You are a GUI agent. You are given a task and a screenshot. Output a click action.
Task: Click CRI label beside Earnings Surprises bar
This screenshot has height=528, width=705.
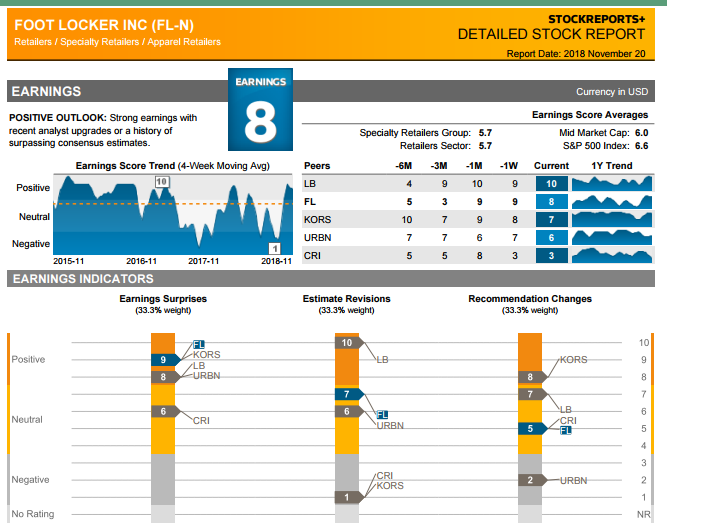(201, 421)
